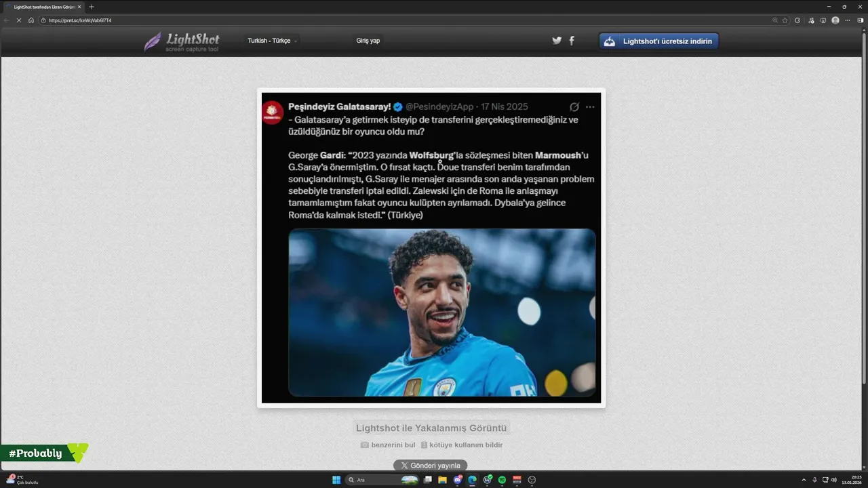Click the zoom magnifier icon in address bar
Viewport: 868px width, 488px height.
(x=776, y=20)
